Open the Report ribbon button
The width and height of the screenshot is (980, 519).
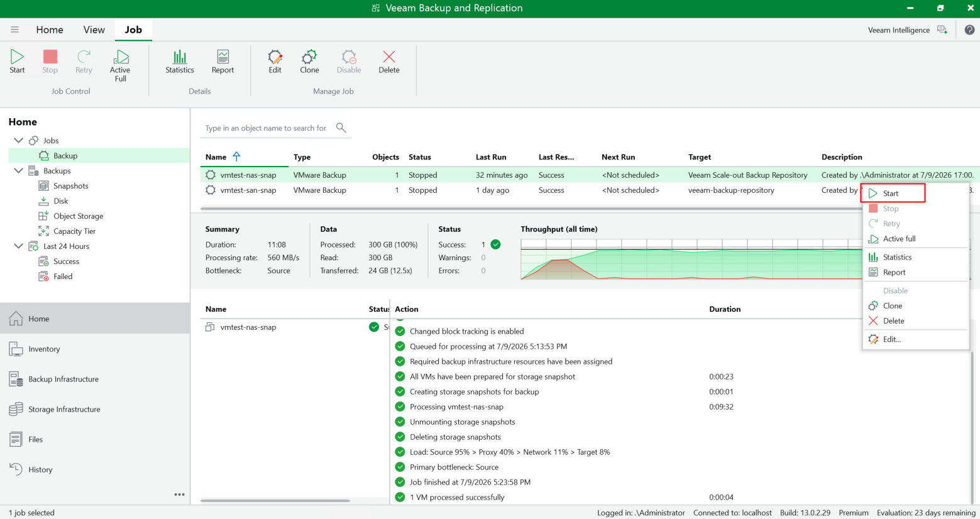pos(223,62)
